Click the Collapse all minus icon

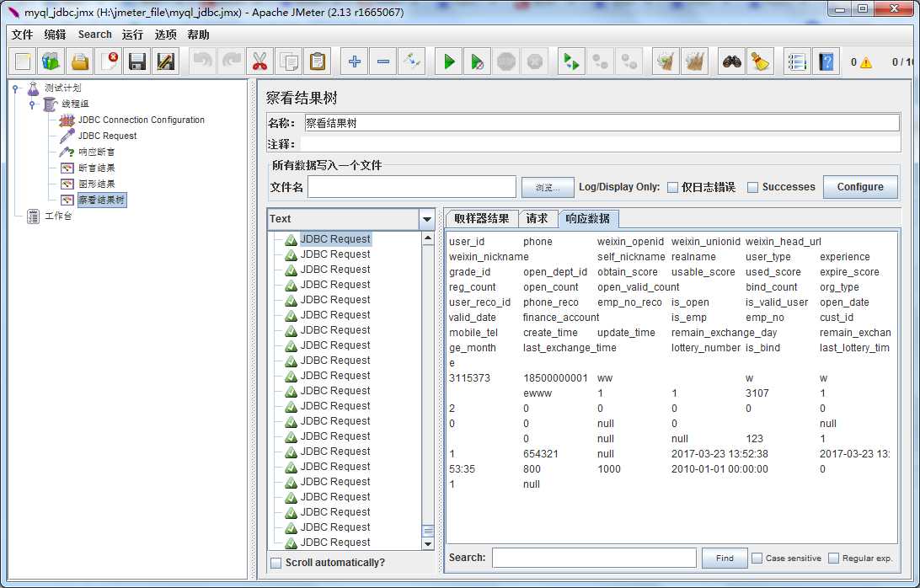[x=383, y=61]
